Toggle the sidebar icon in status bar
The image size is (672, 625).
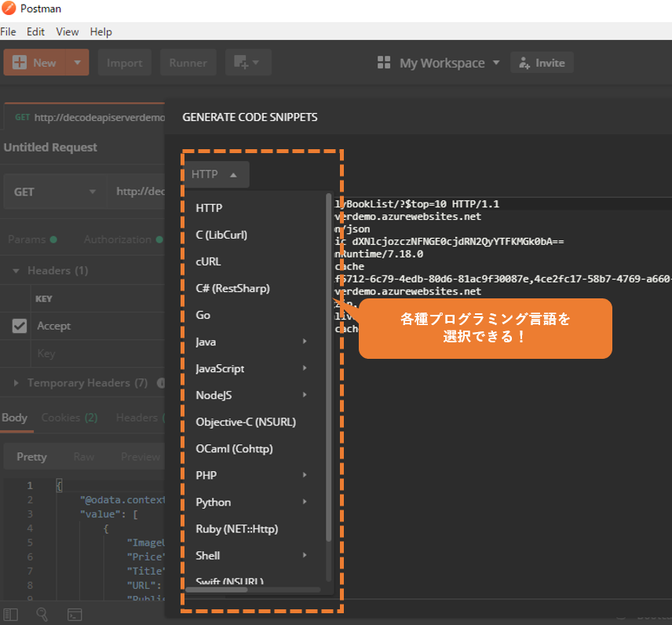[x=11, y=614]
